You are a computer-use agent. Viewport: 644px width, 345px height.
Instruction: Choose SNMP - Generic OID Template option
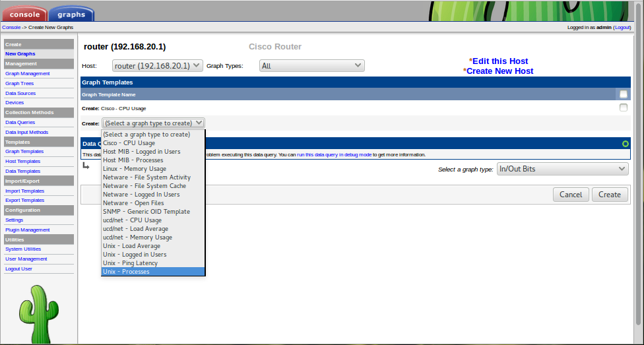[x=146, y=212]
